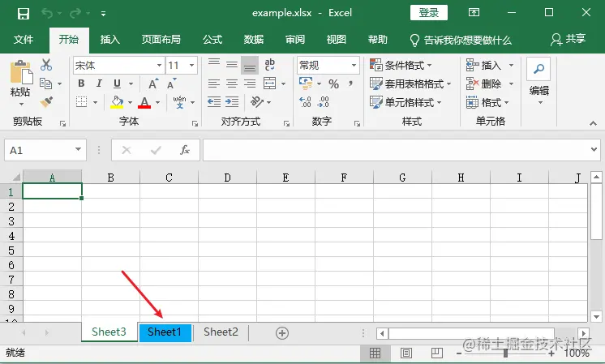Select the Sheet2 worksheet tab
The width and height of the screenshot is (605, 364).
pos(221,332)
